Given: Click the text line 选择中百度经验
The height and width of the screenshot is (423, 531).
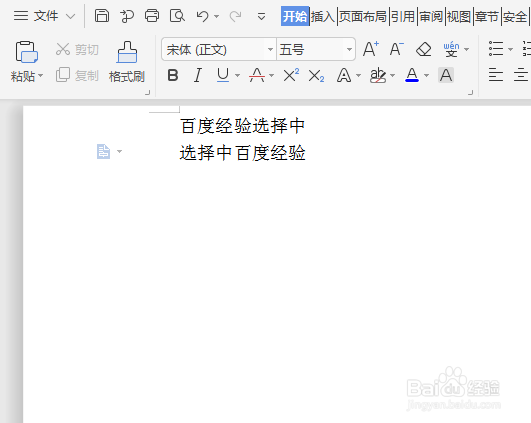Looking at the screenshot, I should pyautogui.click(x=242, y=153).
